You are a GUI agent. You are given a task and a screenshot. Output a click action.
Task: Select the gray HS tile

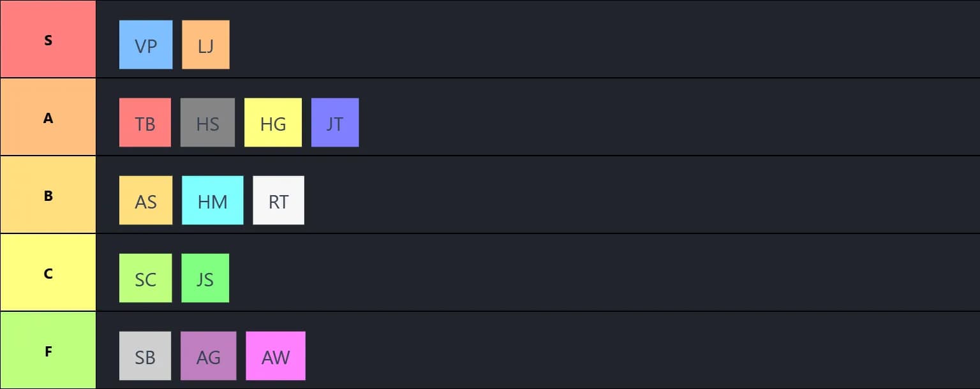[207, 122]
